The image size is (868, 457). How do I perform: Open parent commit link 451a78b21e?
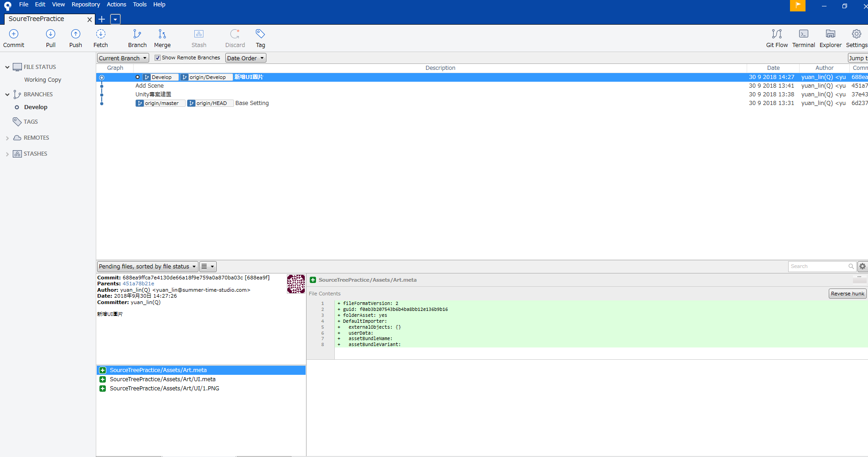(x=138, y=284)
